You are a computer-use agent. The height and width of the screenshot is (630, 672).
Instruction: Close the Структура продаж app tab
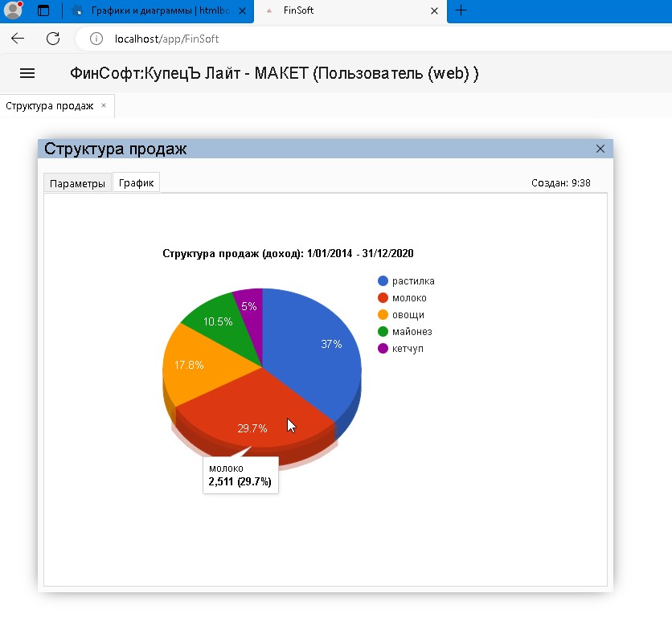coord(104,105)
